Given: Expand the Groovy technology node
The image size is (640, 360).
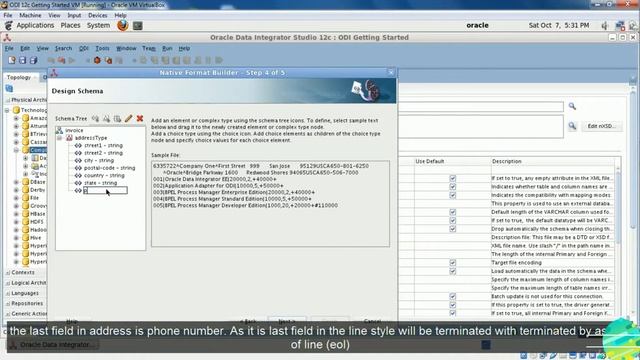Looking at the screenshot, I should (16, 206).
